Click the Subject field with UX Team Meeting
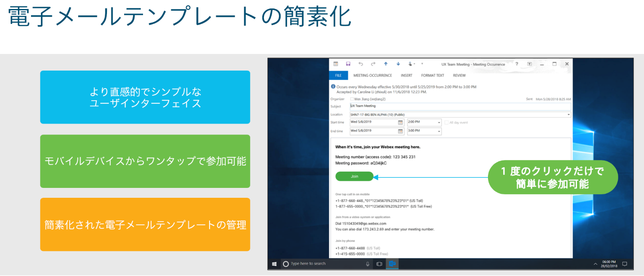The height and width of the screenshot is (276, 644). point(460,107)
